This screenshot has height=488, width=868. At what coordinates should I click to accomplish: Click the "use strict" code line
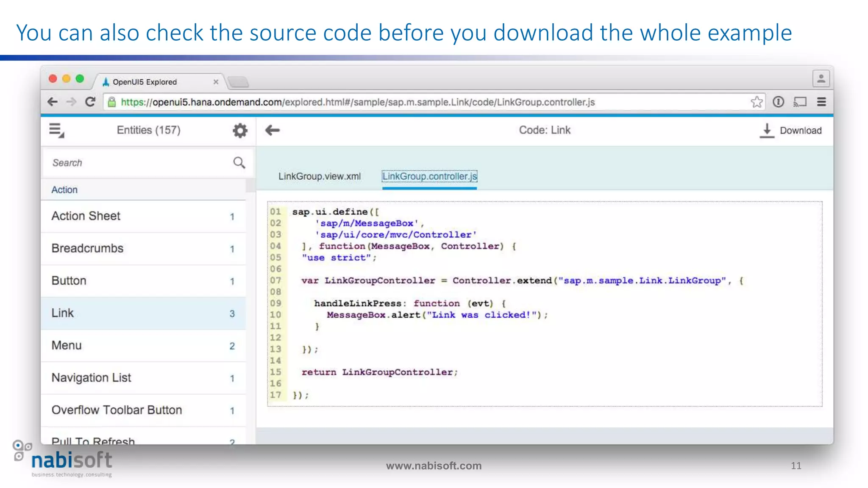point(339,258)
